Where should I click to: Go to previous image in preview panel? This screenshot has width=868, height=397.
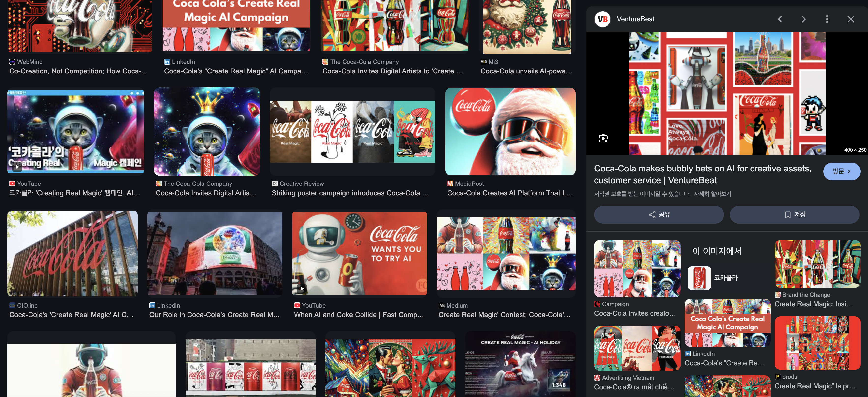pos(780,19)
